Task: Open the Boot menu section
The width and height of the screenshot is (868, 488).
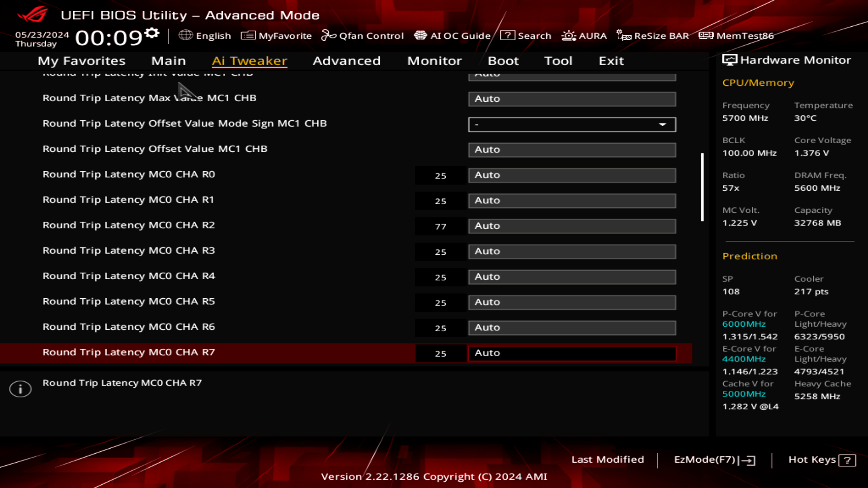Action: (x=503, y=61)
